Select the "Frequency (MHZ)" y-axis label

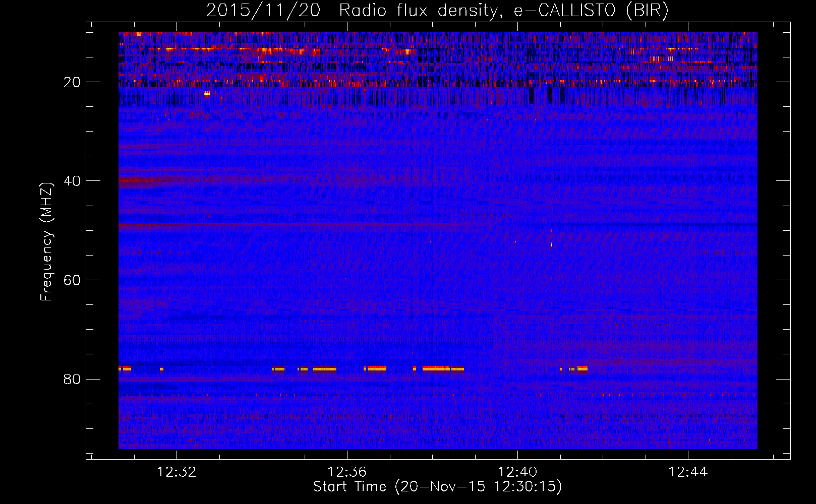[x=46, y=242]
